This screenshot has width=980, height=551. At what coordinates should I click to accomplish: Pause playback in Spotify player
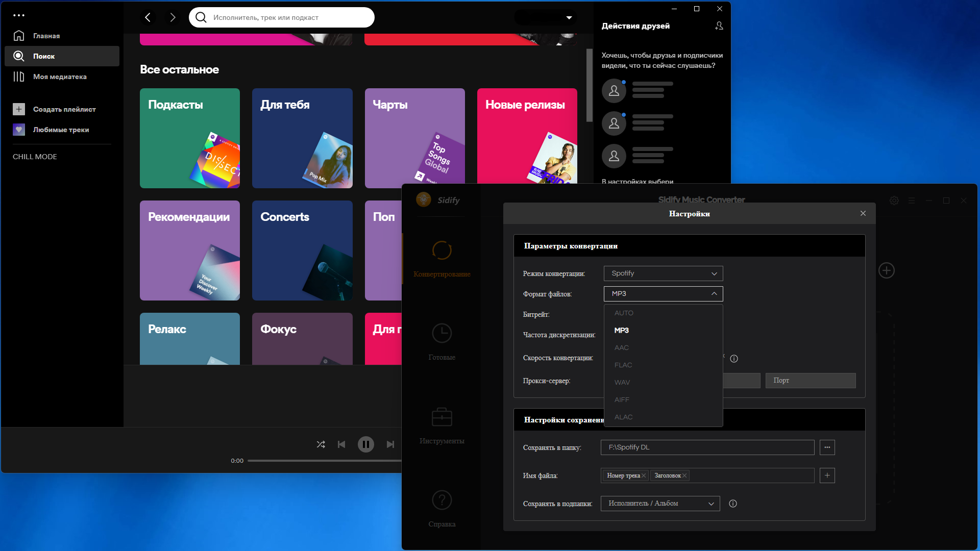coord(365,444)
